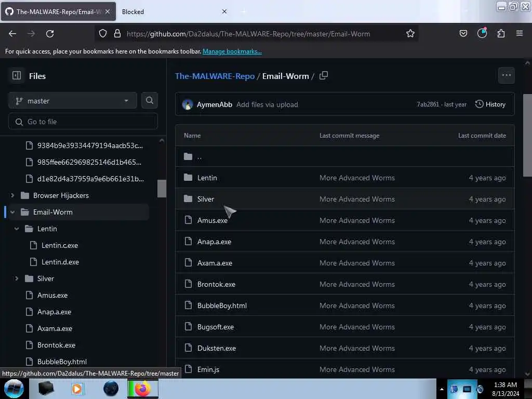Open Firefox in the taskbar
532x399 pixels.
pos(143,389)
